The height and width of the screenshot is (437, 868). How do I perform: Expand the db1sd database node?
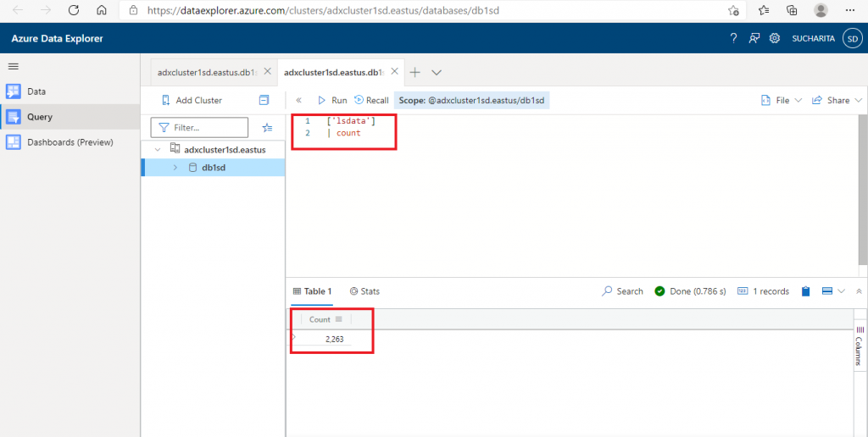tap(175, 168)
